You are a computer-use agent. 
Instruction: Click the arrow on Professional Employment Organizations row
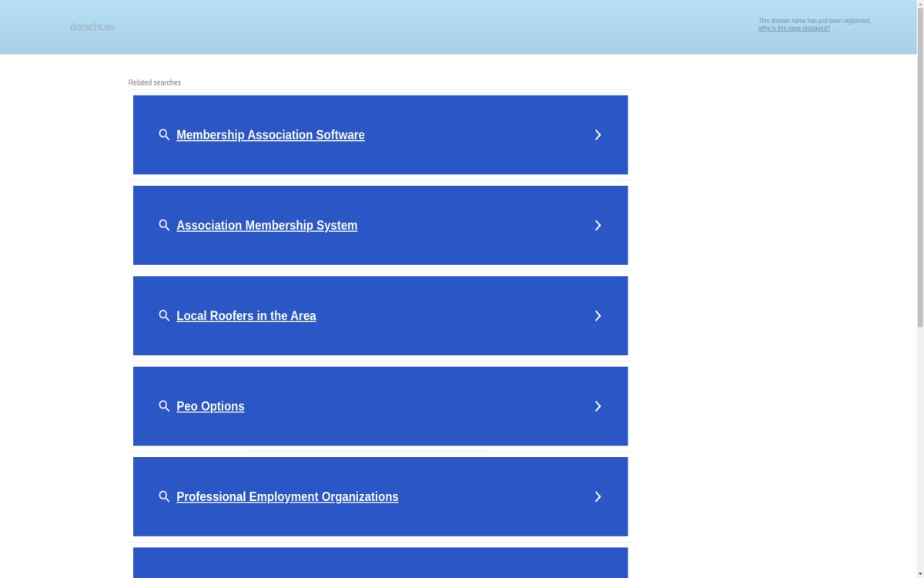[598, 496]
